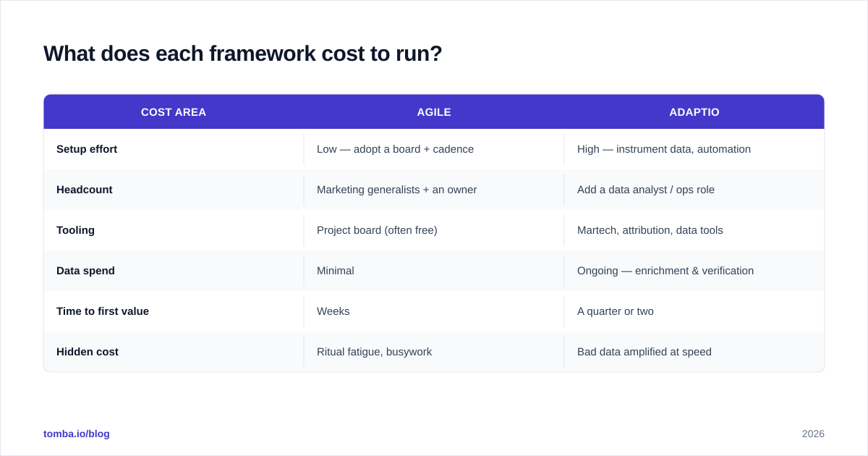Select the 'Time to first value' row label
Screen dimensions: 868x456
103,311
